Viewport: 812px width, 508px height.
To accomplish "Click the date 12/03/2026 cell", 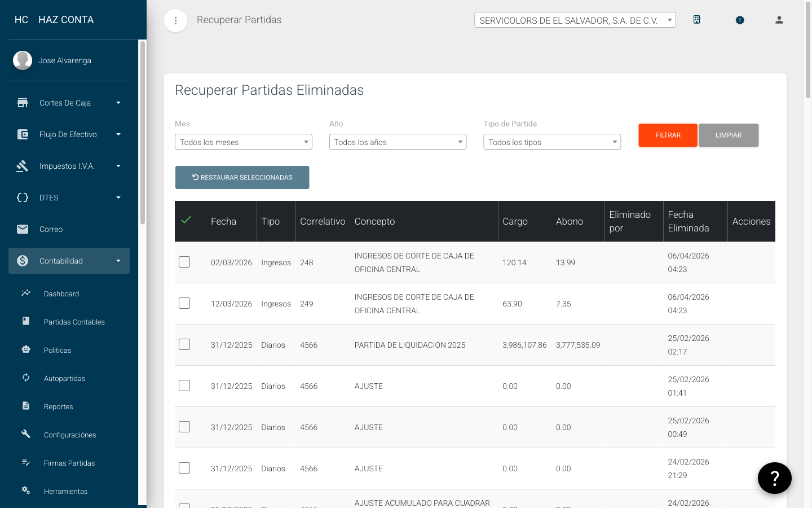I will click(231, 304).
